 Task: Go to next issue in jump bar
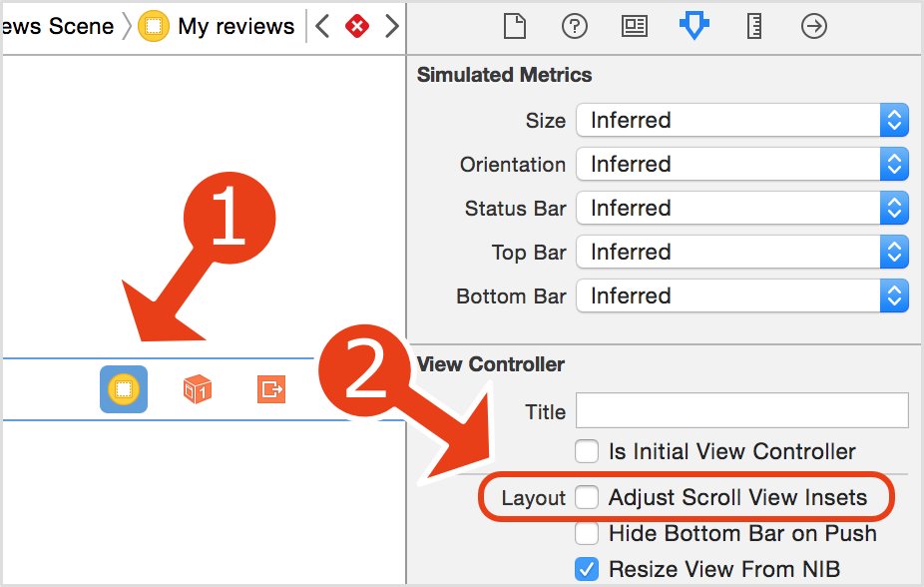(x=392, y=26)
